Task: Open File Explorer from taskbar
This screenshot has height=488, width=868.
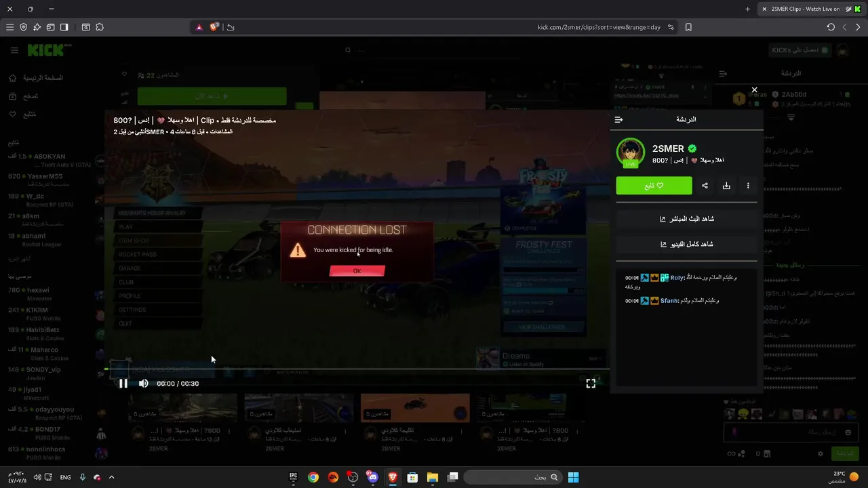Action: coord(433,477)
